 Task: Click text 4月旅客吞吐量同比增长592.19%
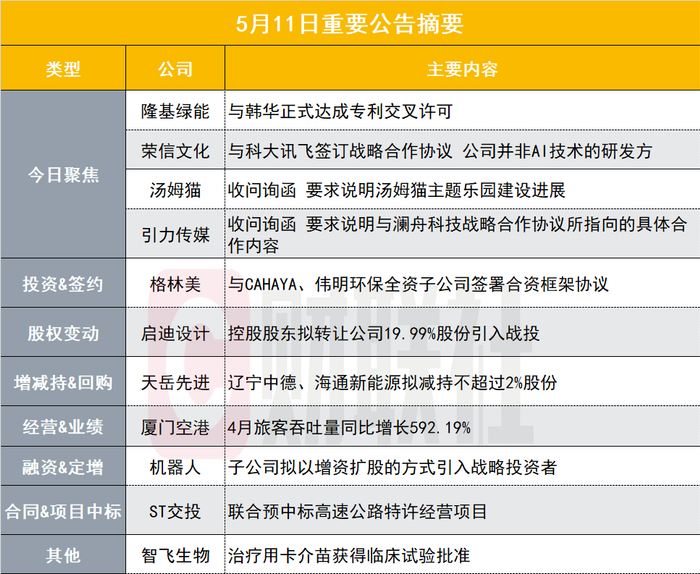pyautogui.click(x=349, y=427)
